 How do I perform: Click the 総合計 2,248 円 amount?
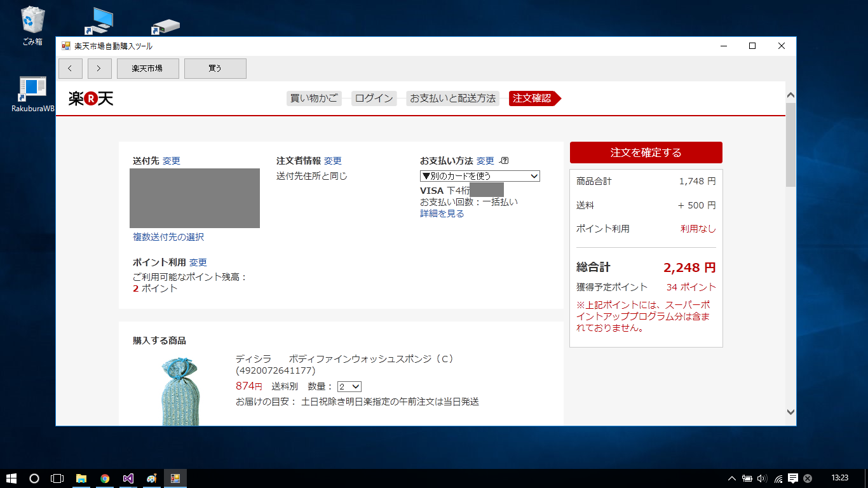point(689,268)
